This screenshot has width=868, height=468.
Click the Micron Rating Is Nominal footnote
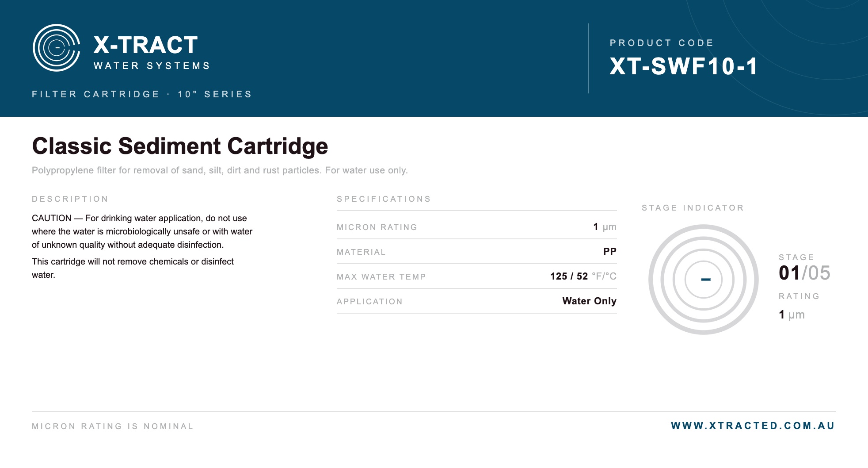coord(113,426)
